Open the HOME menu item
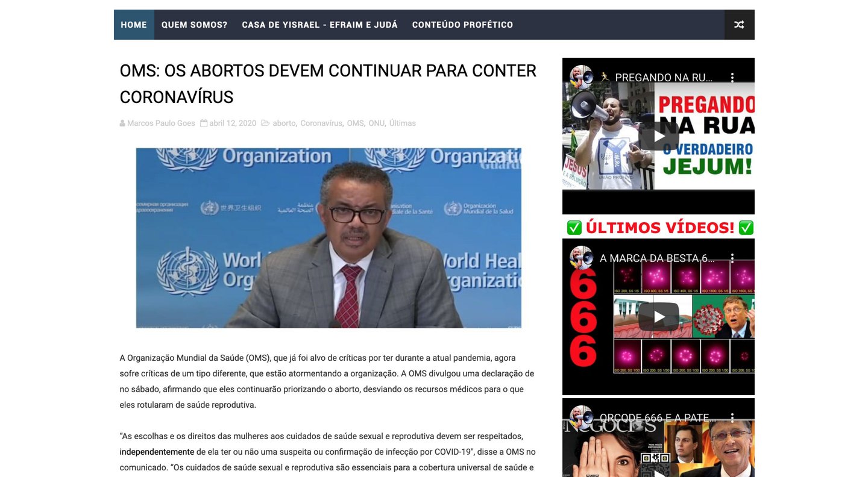Viewport: 868px width, 477px height. click(134, 25)
